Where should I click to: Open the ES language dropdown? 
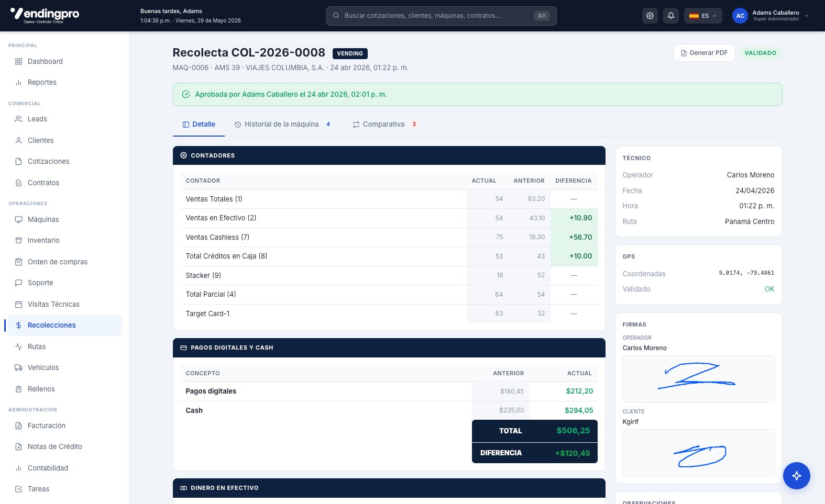(703, 16)
